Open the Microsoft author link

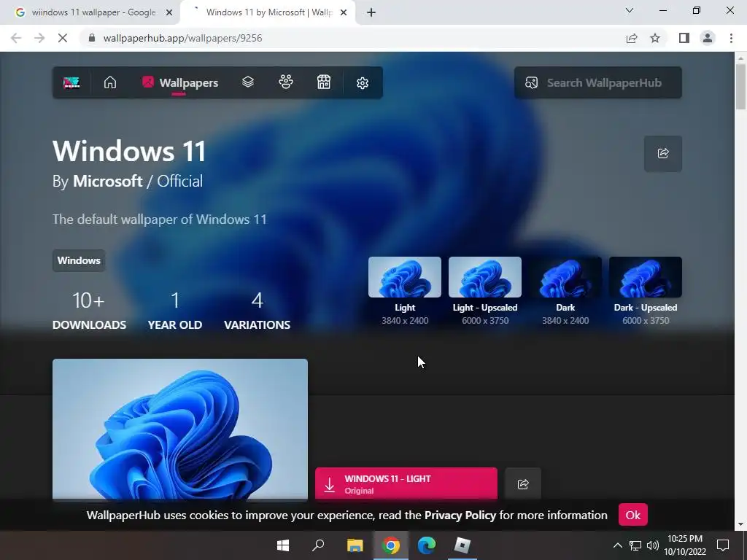[108, 181]
